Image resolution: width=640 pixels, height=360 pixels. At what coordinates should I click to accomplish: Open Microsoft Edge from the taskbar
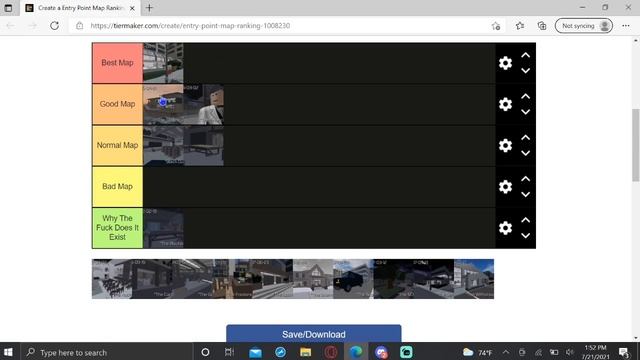pos(356,352)
